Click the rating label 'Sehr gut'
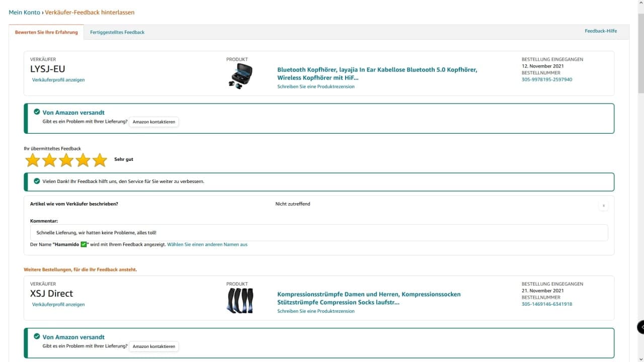The image size is (644, 362). [124, 159]
